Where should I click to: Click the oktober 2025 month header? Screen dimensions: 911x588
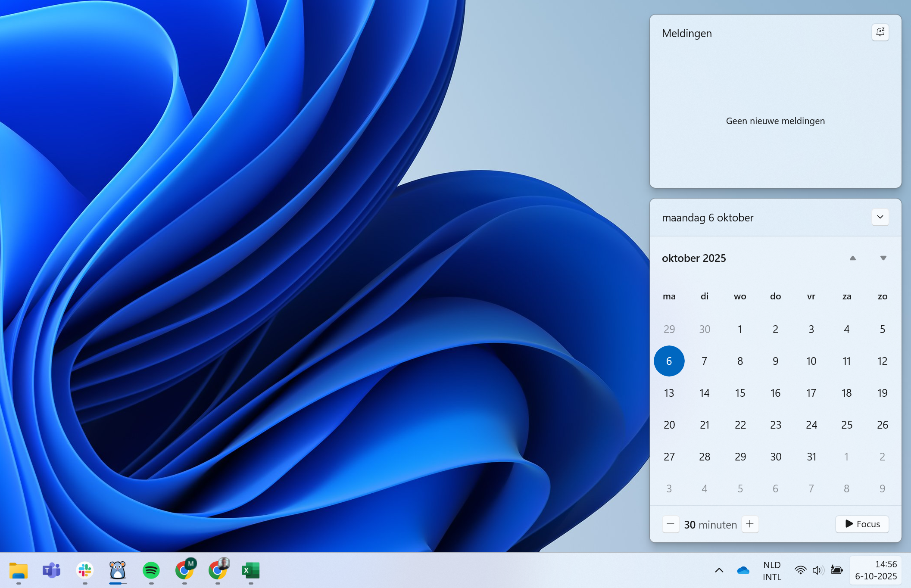tap(694, 258)
